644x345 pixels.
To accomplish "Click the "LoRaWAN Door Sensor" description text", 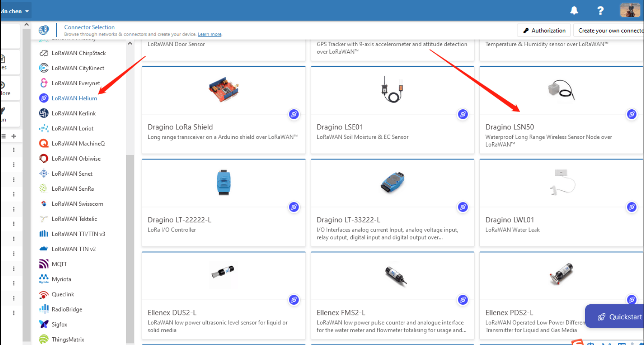I will point(176,44).
